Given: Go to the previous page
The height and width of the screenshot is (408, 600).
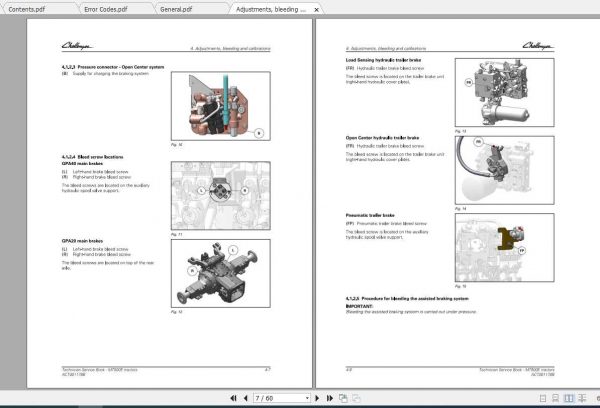Looking at the screenshot, I should (246, 398).
